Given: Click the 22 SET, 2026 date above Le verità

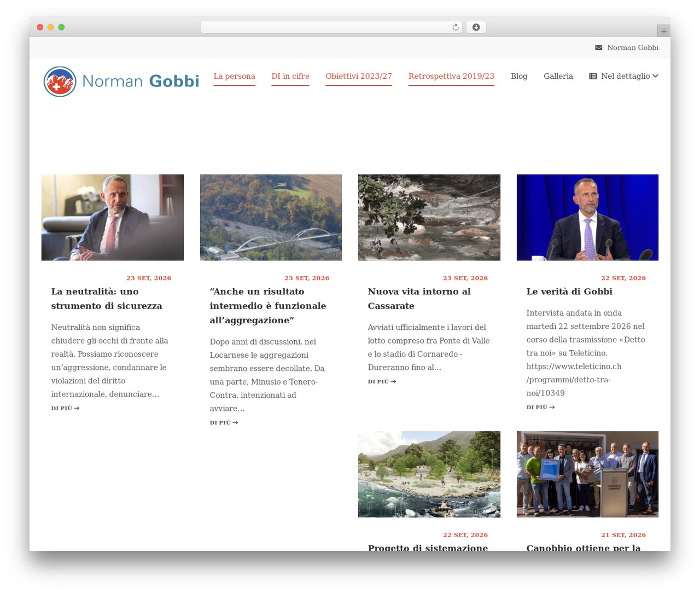Looking at the screenshot, I should coord(623,278).
